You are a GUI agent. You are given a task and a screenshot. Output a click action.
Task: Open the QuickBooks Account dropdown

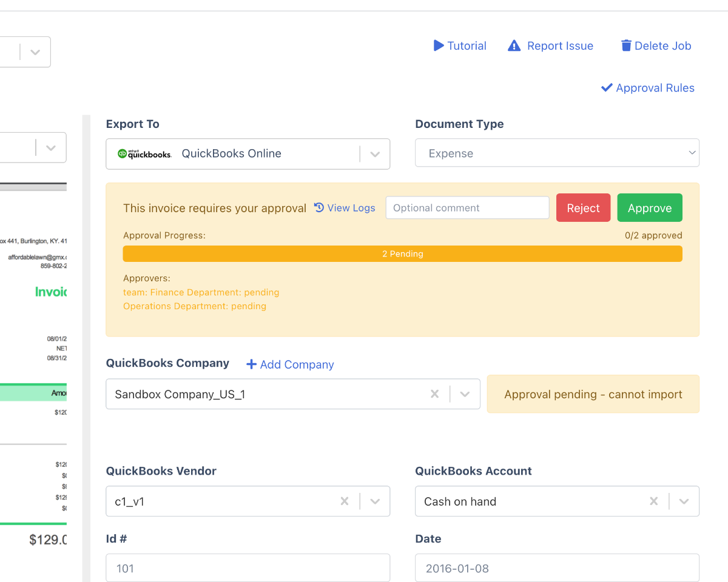(684, 501)
